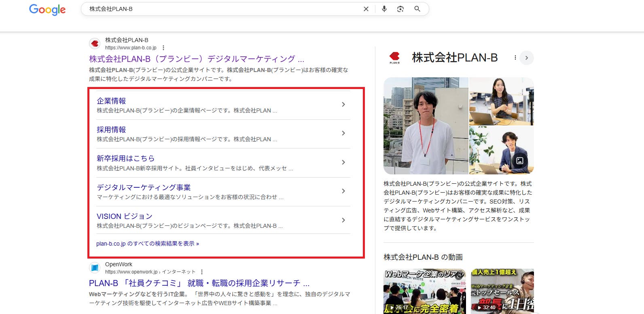Expand chevron on the 新卒採用はこちら row
This screenshot has height=314, width=644.
(343, 162)
